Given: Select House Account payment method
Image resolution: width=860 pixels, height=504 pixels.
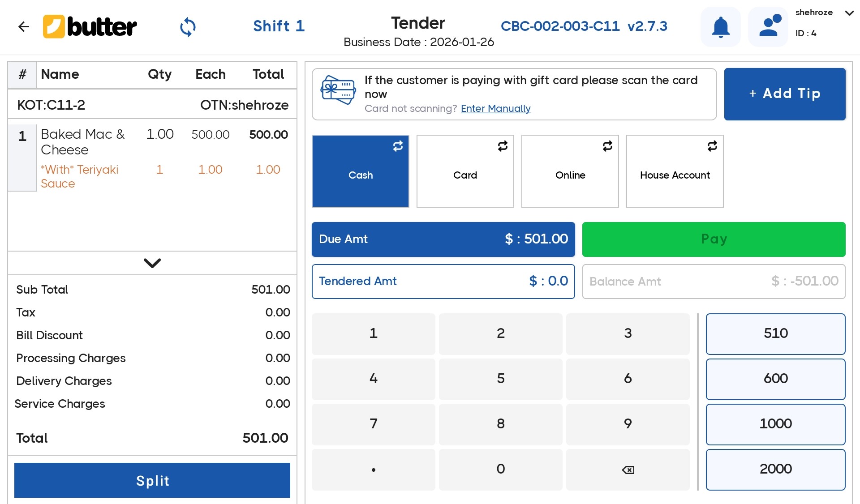Looking at the screenshot, I should [x=675, y=175].
